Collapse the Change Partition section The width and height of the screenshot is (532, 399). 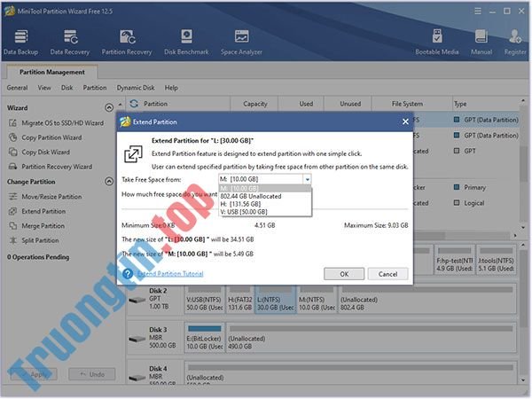[x=109, y=182]
